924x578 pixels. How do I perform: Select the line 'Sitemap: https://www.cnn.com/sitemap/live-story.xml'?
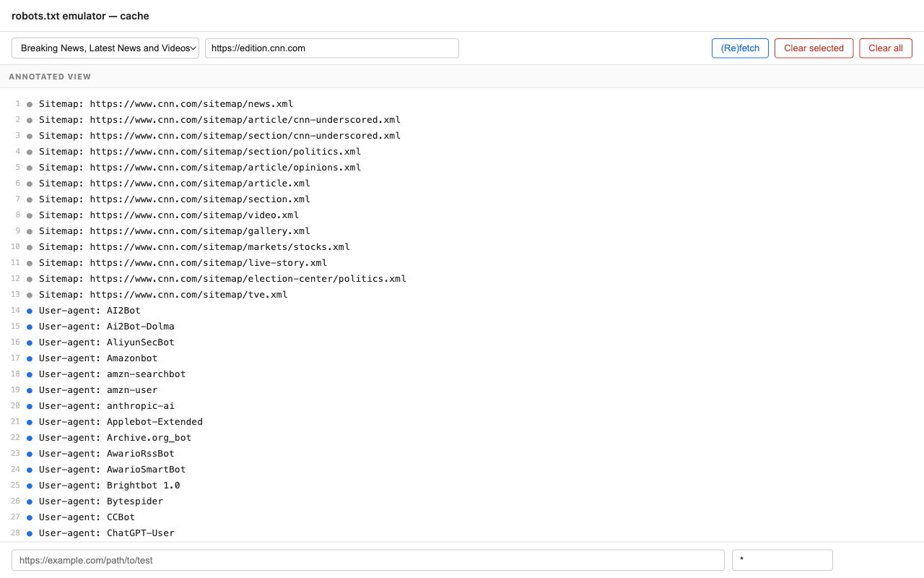pyautogui.click(x=183, y=263)
